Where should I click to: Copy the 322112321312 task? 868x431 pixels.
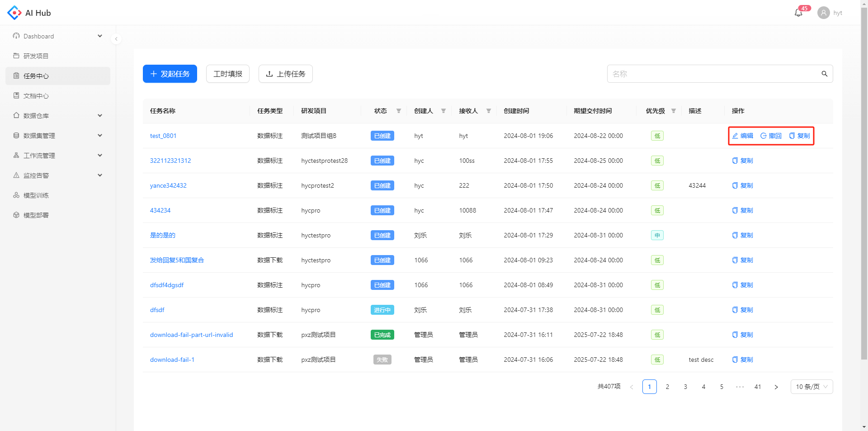pos(743,161)
